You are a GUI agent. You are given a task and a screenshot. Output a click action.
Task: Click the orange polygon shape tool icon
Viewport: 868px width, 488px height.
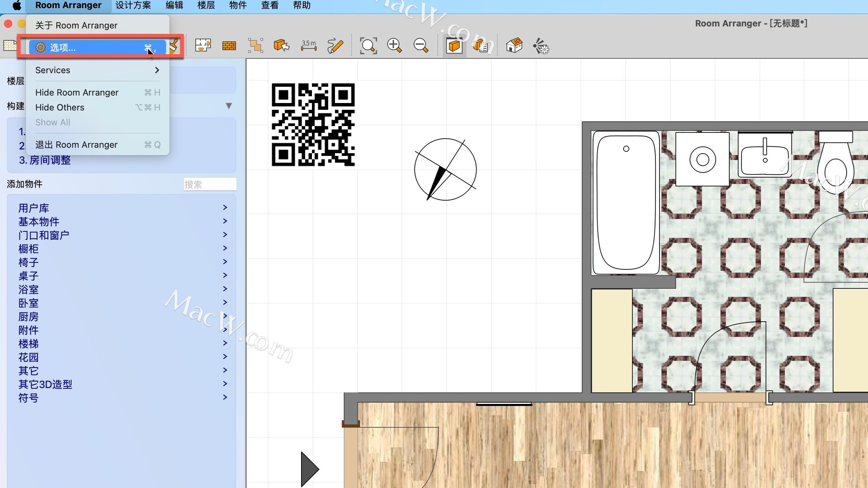click(x=255, y=46)
